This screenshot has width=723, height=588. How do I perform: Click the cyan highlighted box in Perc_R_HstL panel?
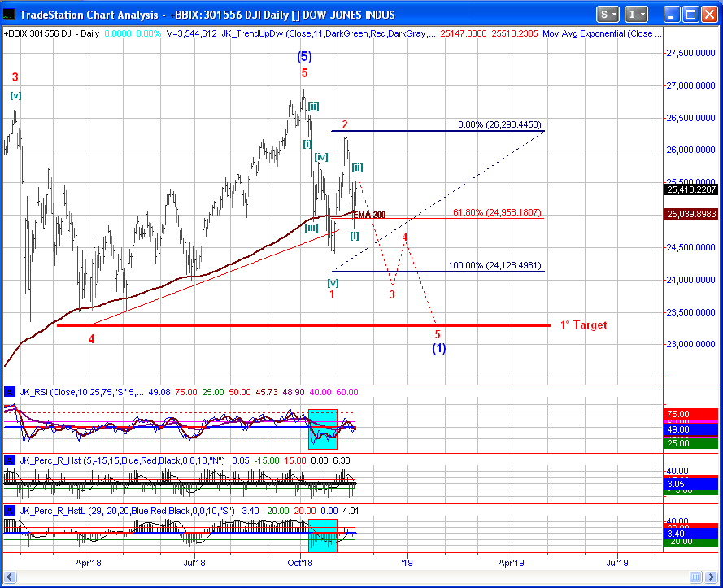pos(323,535)
